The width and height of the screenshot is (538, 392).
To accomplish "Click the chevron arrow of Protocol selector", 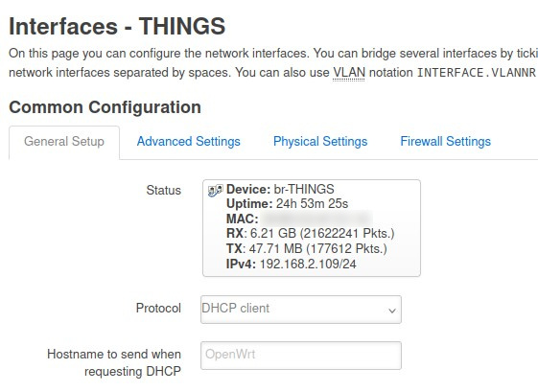I will 392,311.
